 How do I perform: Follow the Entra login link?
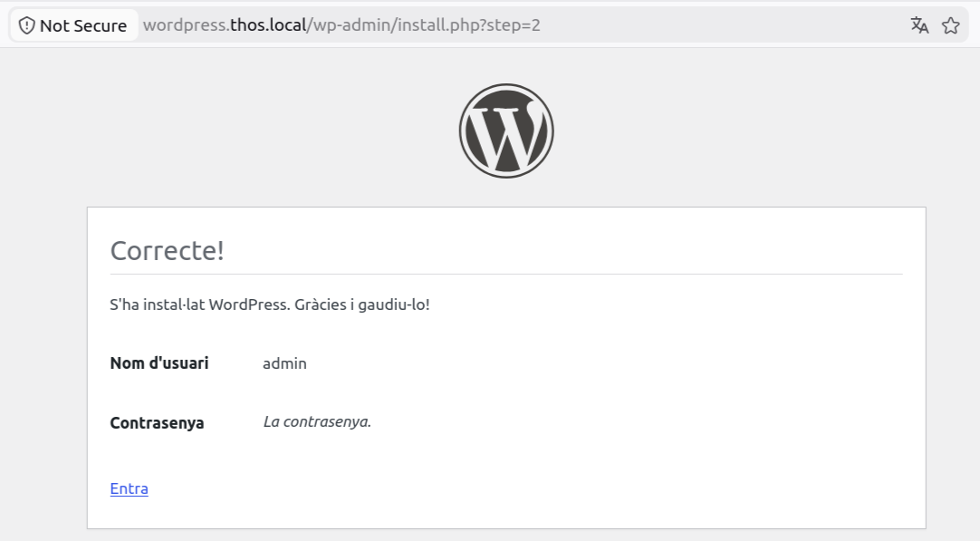pos(129,488)
